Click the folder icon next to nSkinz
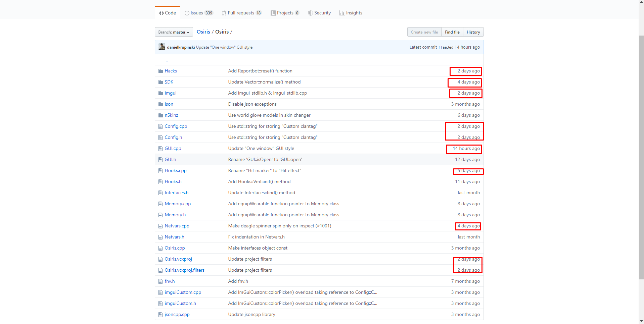This screenshot has height=324, width=644. [x=160, y=115]
